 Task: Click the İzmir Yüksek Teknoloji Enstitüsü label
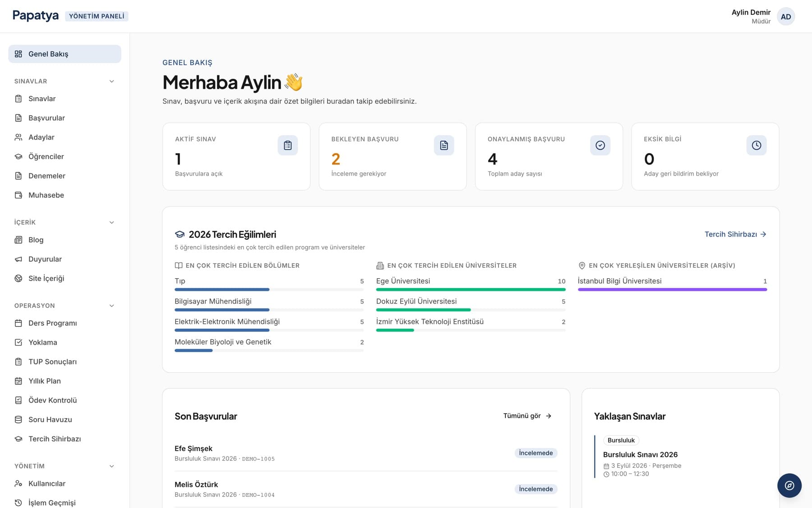tap(430, 322)
